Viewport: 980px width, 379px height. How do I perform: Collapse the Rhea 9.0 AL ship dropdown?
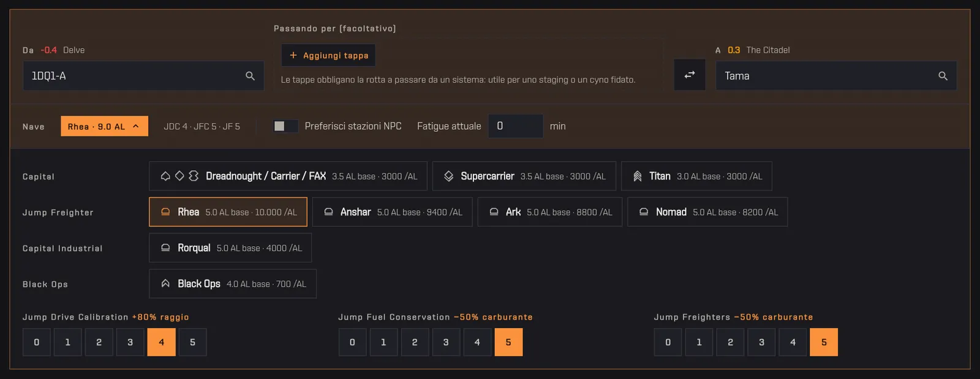click(104, 126)
